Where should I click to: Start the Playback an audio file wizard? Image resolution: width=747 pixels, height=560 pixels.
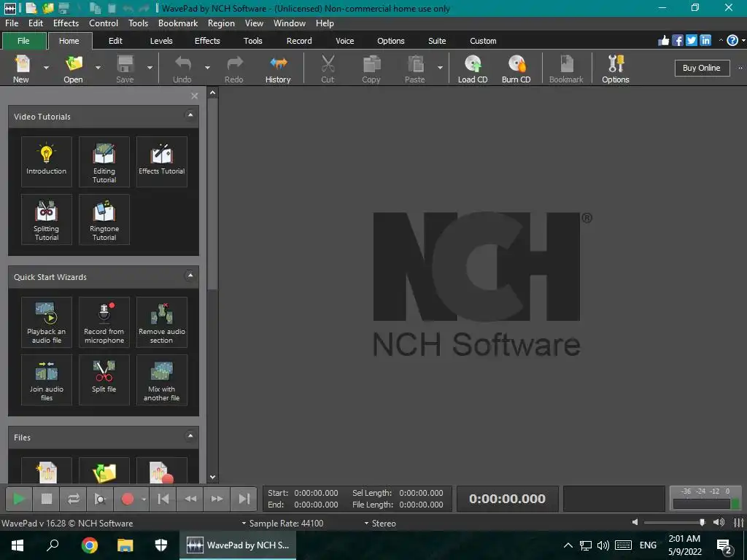click(46, 322)
